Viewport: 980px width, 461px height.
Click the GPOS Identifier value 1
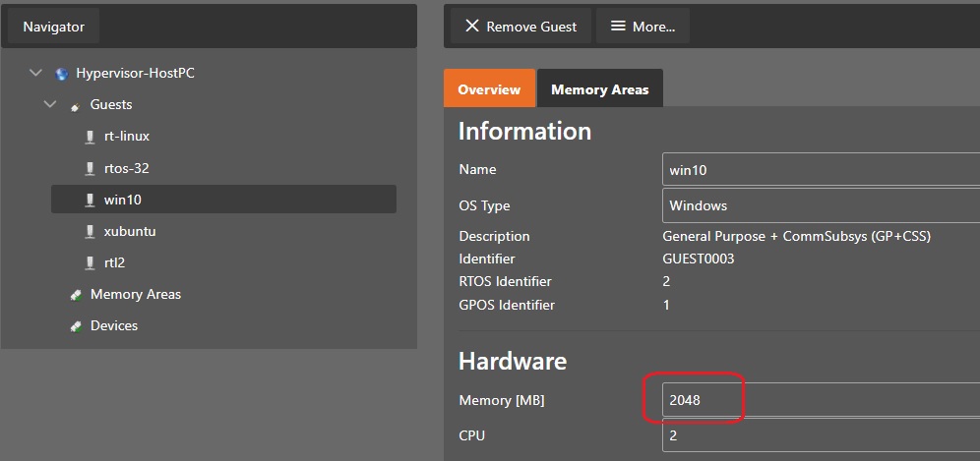tap(666, 305)
